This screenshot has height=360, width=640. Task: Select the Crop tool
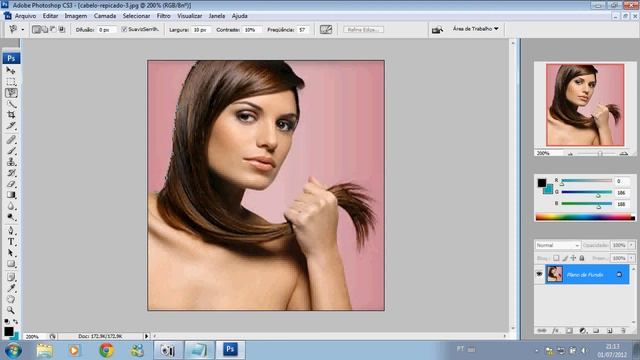[x=11, y=115]
